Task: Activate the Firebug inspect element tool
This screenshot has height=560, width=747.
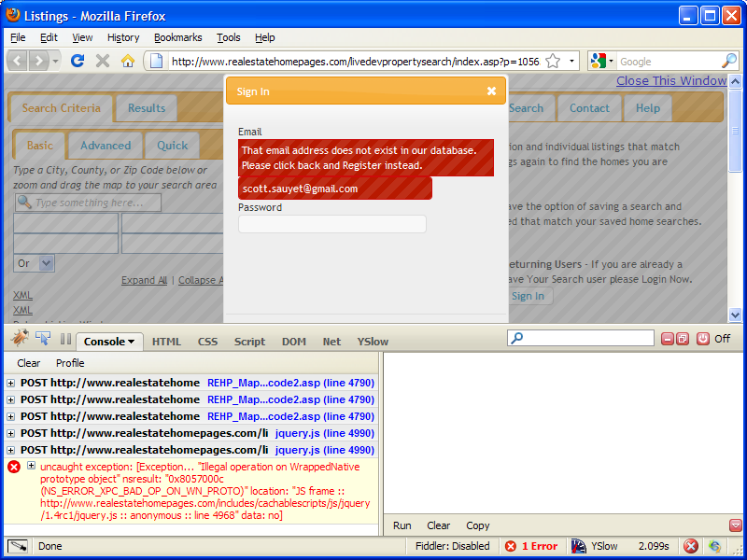Action: (x=43, y=339)
